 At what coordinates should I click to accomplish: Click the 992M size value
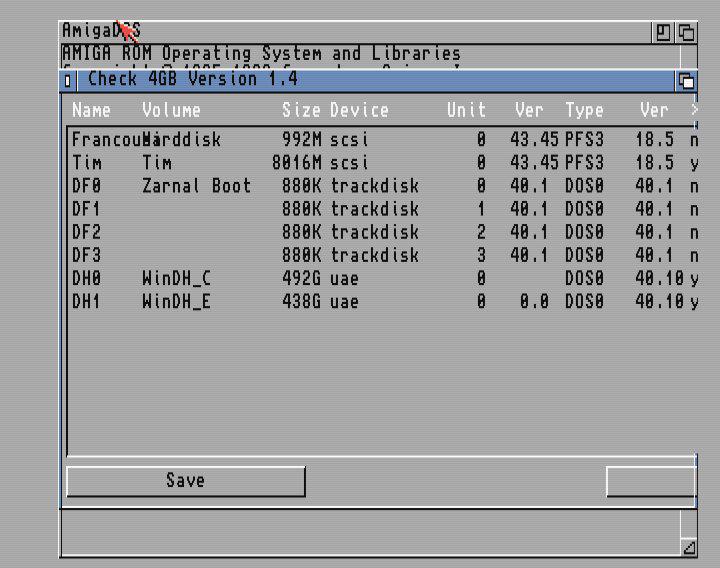click(x=302, y=139)
